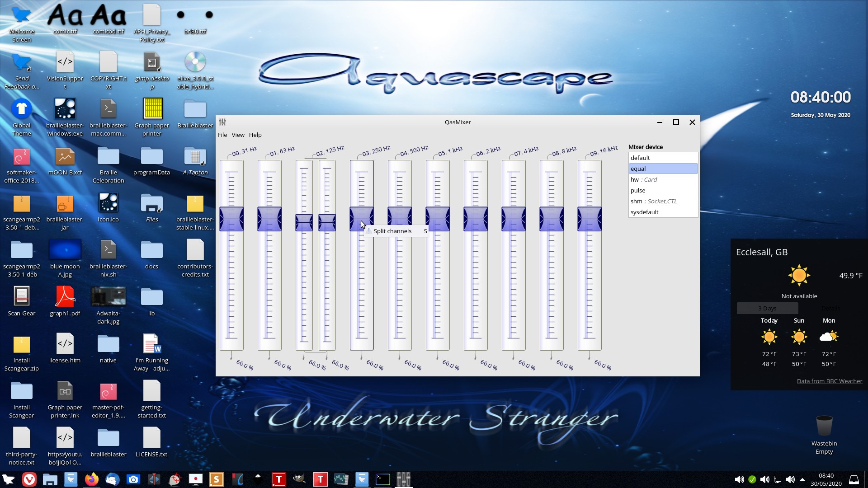Open the Vivaldi browser from the taskbar

(x=29, y=479)
